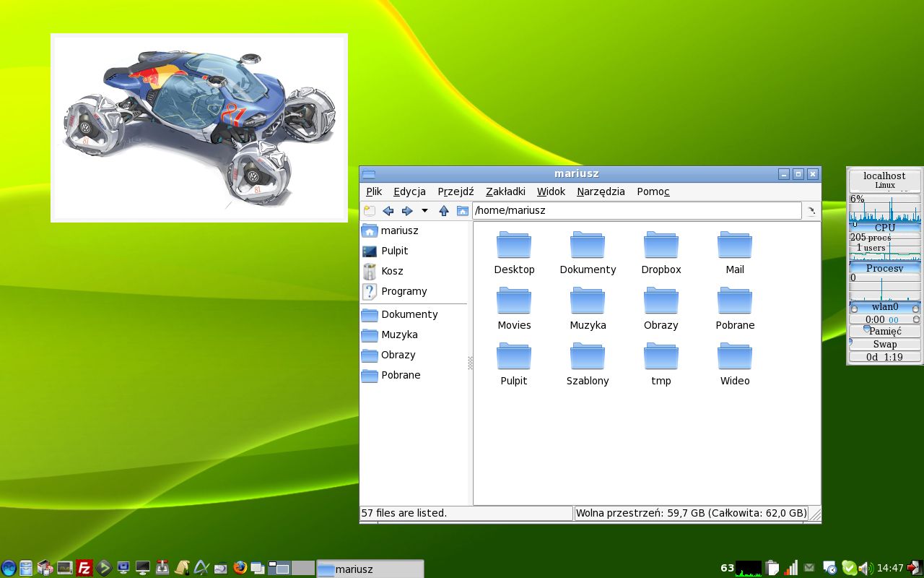This screenshot has width=924, height=578.
Task: Click the concept car picture on desktop
Action: coord(199,128)
